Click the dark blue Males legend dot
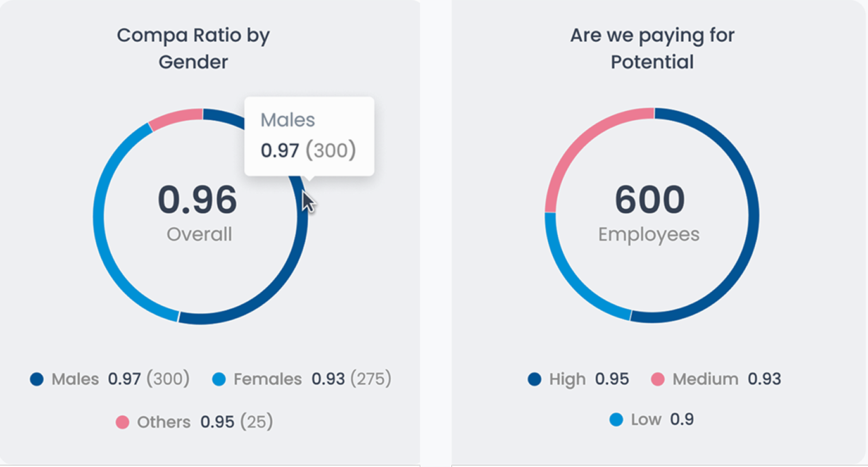Screen dimensions: 868x467 pos(38,379)
